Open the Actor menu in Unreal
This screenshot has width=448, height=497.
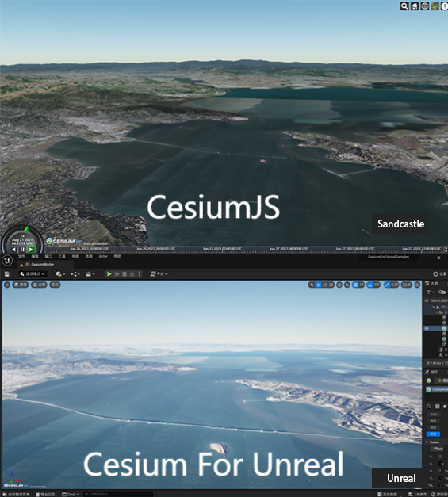pyautogui.click(x=103, y=256)
